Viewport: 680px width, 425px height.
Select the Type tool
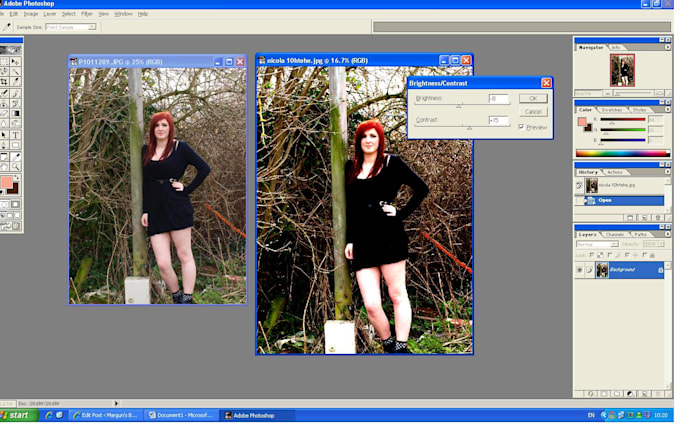point(15,135)
